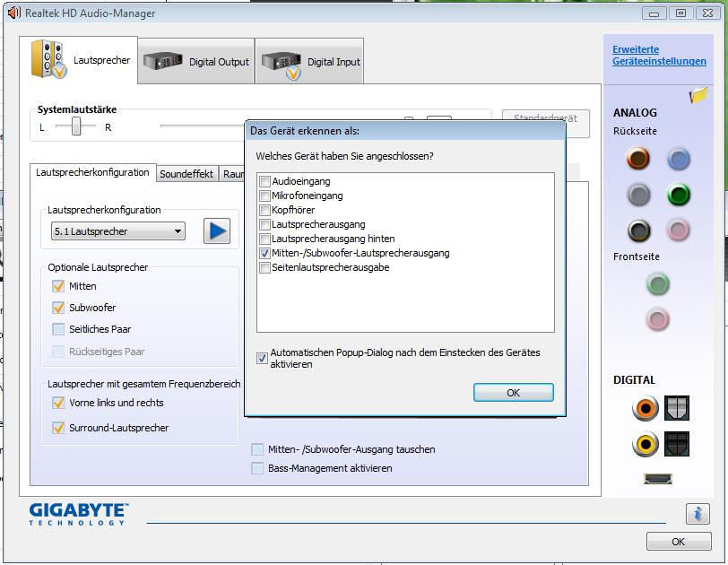728x565 pixels.
Task: Click the DIGITAL section heading
Action: click(x=634, y=379)
